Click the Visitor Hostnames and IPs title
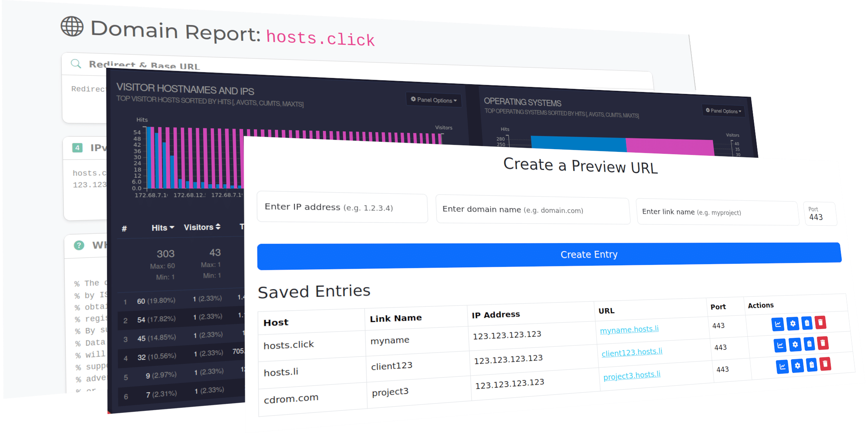The width and height of the screenshot is (868, 435). point(185,89)
